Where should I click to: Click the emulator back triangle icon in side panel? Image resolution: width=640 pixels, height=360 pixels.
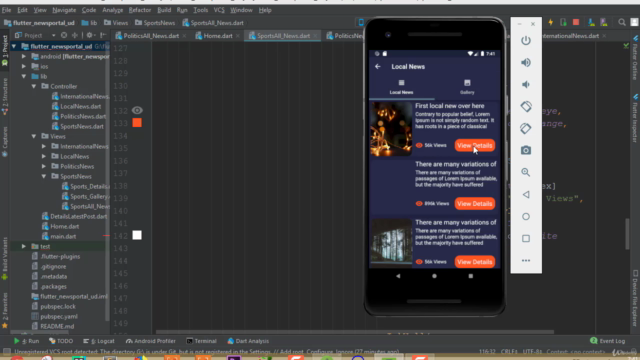pyautogui.click(x=526, y=195)
